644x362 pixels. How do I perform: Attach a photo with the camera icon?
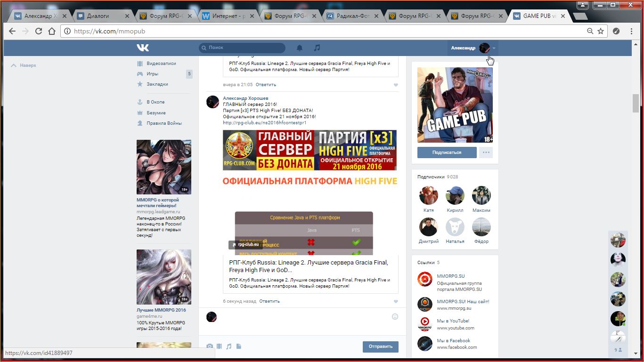point(210,346)
